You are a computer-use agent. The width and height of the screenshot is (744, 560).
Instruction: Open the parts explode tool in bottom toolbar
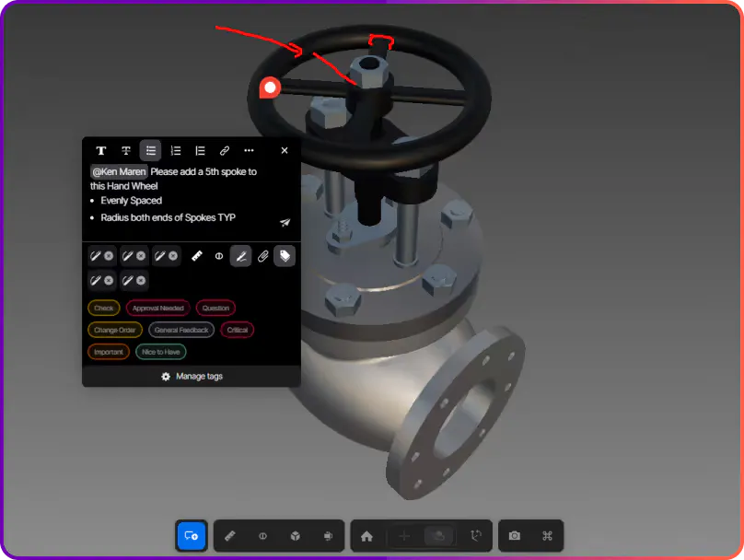tap(328, 536)
